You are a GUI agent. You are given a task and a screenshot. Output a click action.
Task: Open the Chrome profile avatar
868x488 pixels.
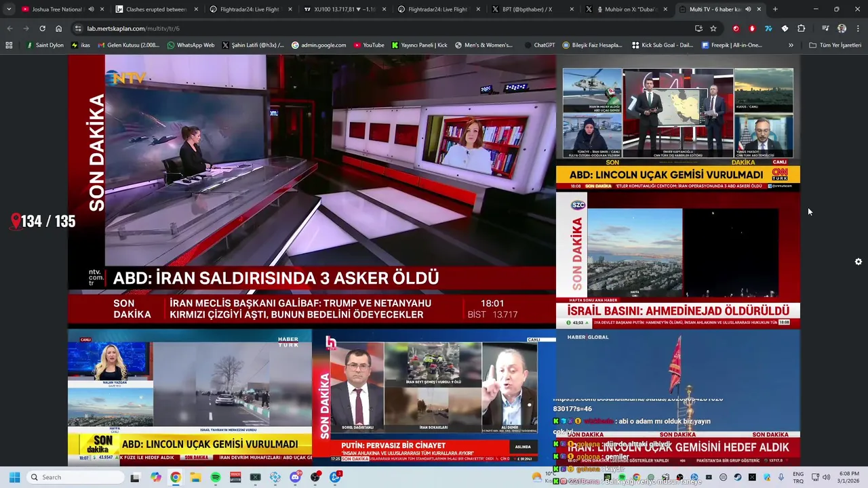coord(842,28)
